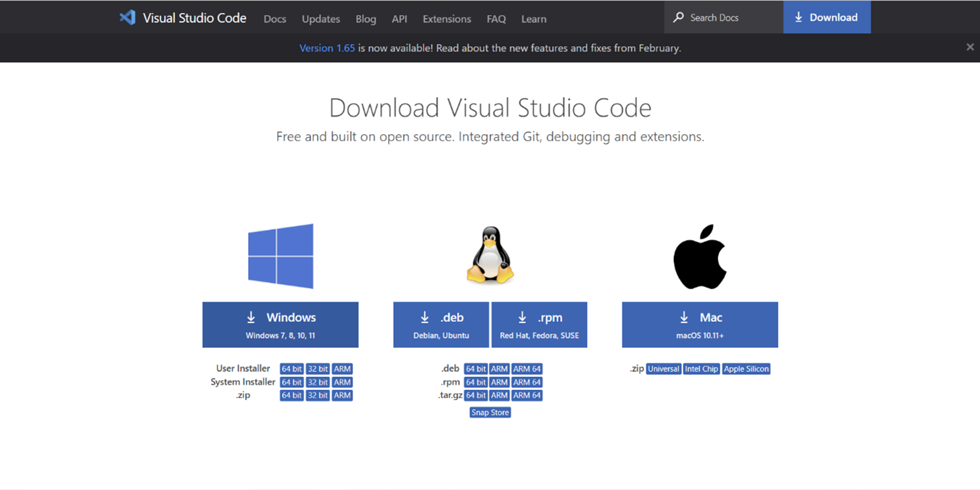Screen dimensions: 980x490
Task: Download User Installer 32 bit
Action: 318,369
